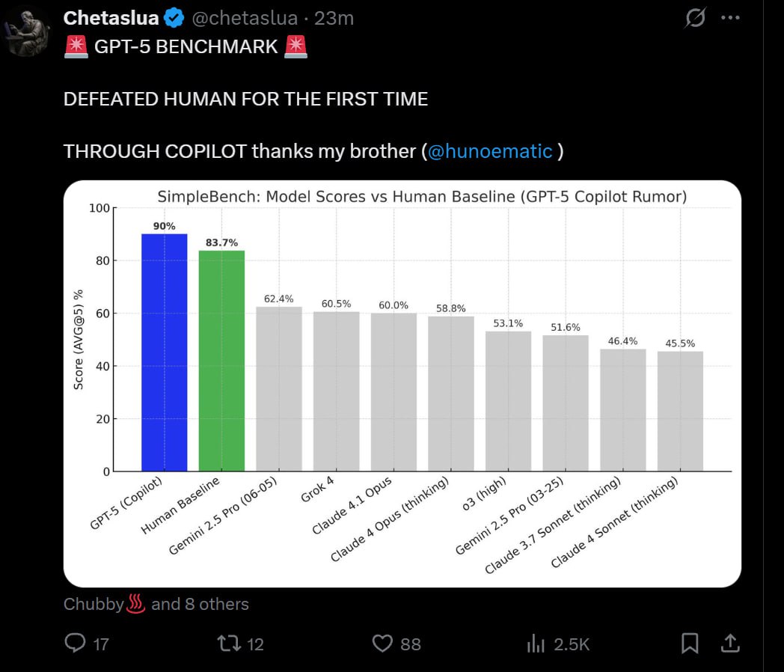Click the 88 likes count
This screenshot has width=784, height=672.
click(411, 644)
